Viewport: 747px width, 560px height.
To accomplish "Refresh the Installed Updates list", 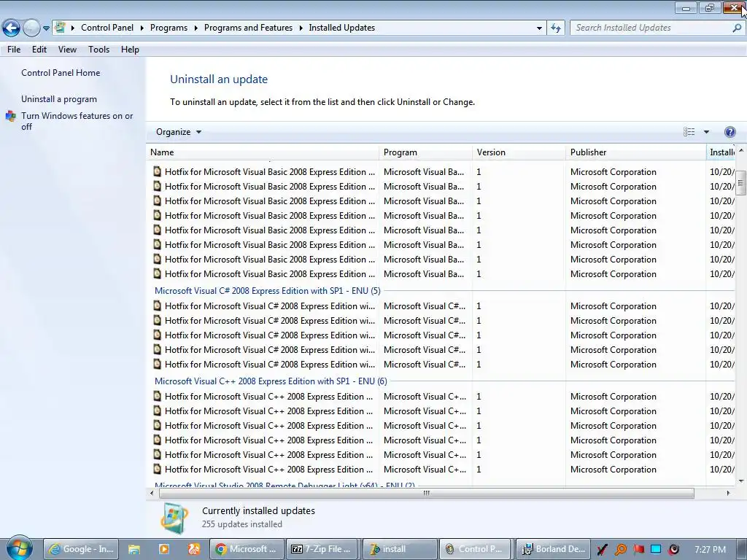I will (556, 28).
